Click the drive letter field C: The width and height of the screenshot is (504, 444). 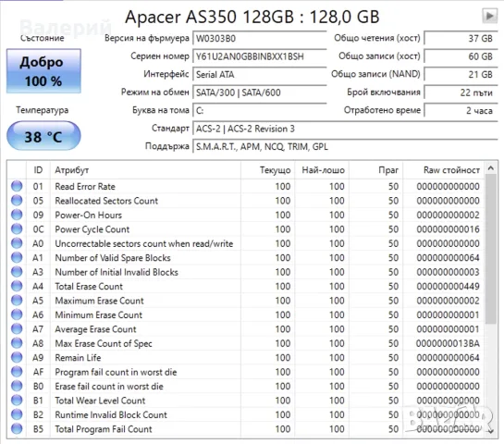[x=260, y=111]
